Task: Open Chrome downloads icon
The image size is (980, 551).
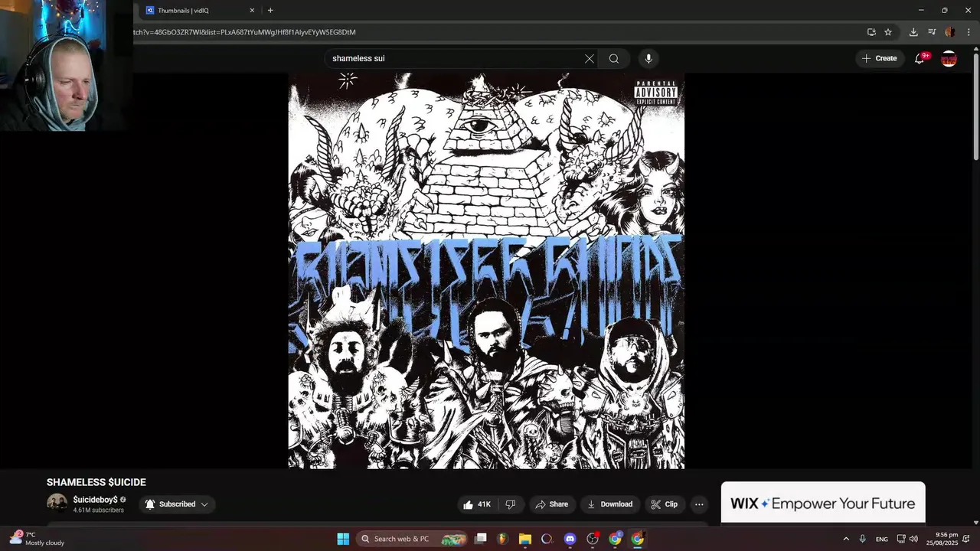Action: (913, 32)
